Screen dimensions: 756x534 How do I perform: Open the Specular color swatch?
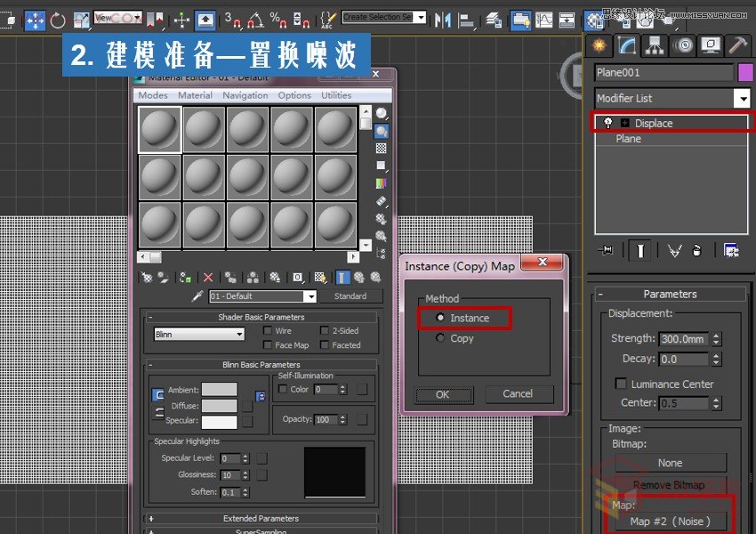(x=220, y=422)
